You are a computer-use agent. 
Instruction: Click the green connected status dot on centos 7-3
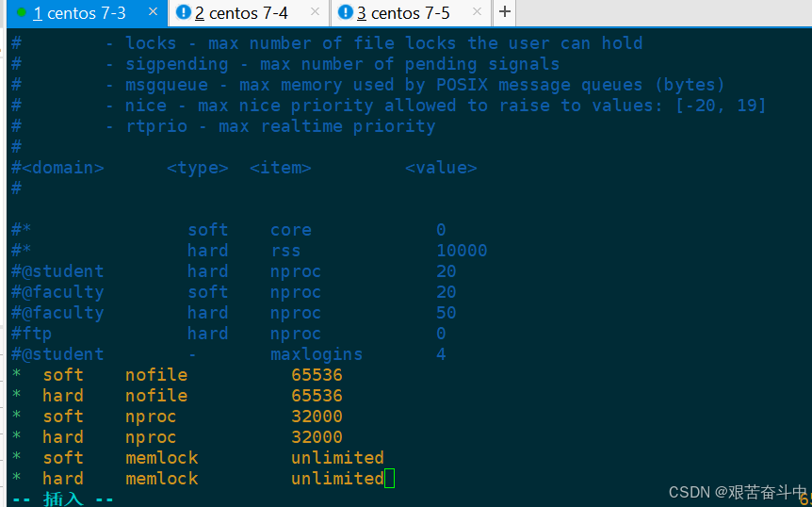click(x=22, y=12)
